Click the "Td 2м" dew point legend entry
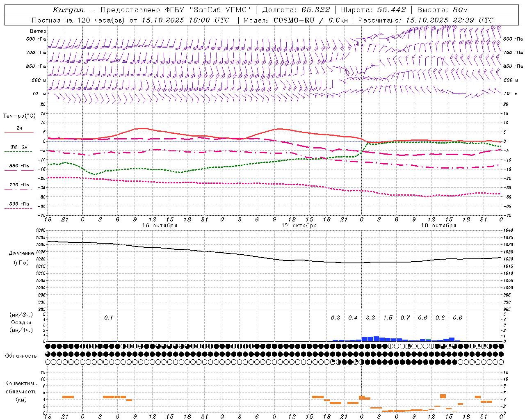Image resolution: width=525 pixels, height=420 pixels. click(x=19, y=147)
